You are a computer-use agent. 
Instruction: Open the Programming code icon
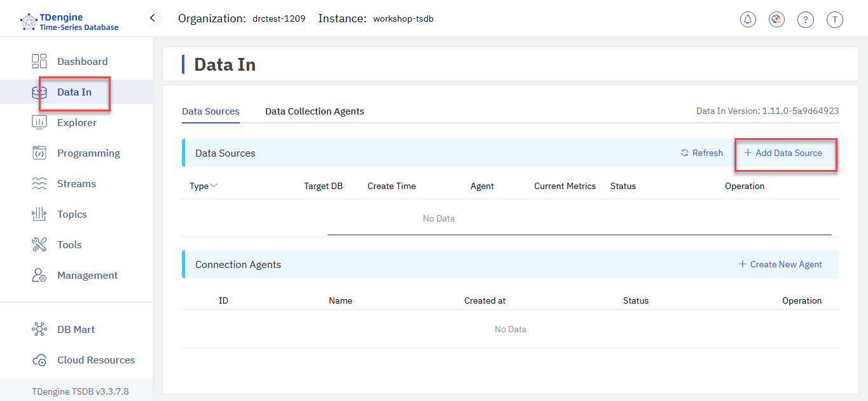tap(39, 153)
